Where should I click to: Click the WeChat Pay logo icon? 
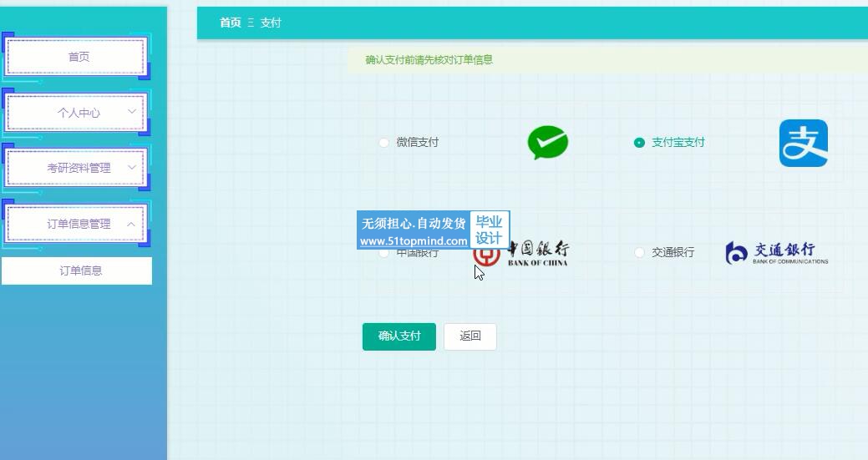coord(547,143)
